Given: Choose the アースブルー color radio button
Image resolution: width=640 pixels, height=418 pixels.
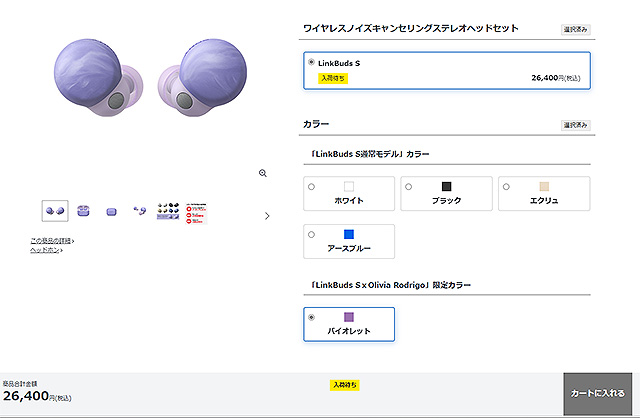Looking at the screenshot, I should point(311,234).
